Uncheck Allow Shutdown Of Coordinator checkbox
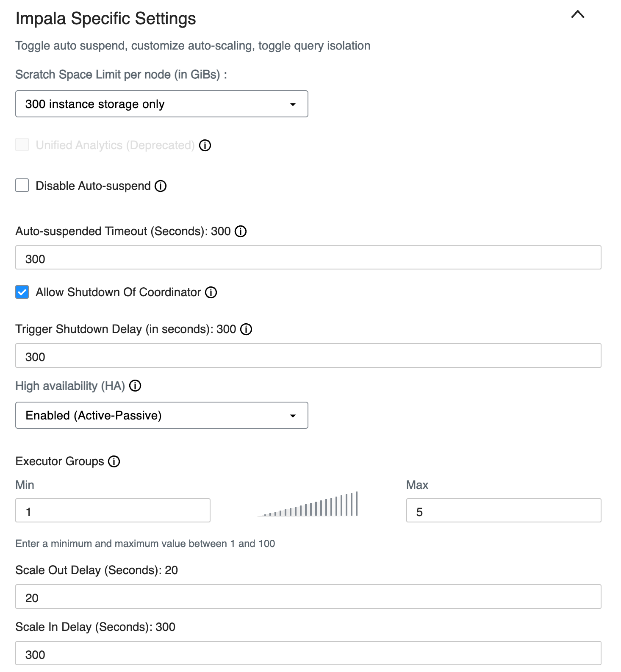The width and height of the screenshot is (621, 672). click(x=22, y=292)
